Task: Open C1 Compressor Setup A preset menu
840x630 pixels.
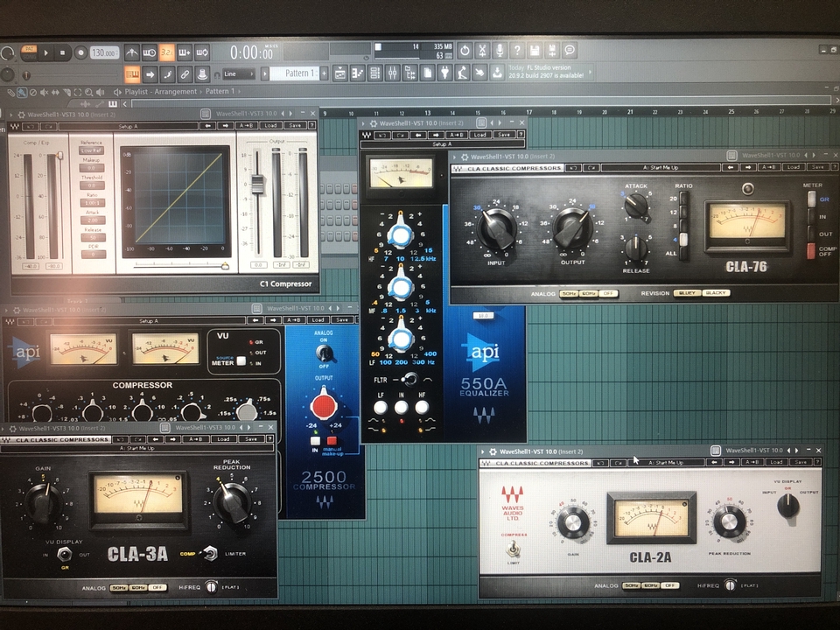Action: [128, 126]
